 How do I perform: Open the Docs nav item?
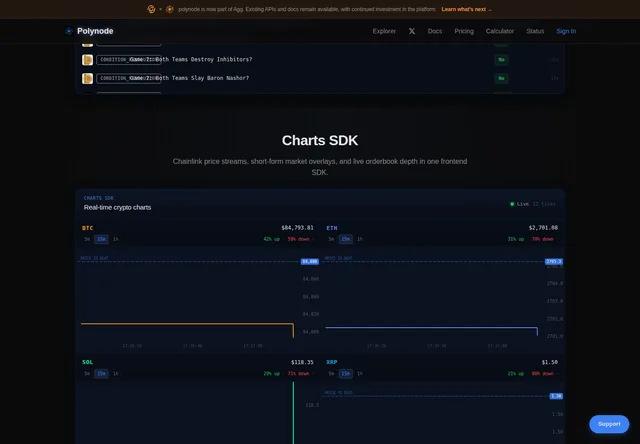coord(435,31)
